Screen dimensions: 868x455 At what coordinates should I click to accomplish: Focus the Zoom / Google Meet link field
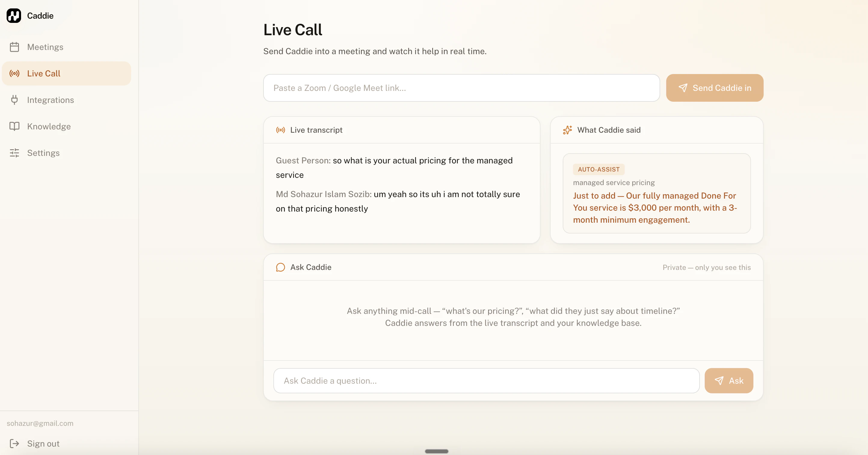(x=461, y=88)
